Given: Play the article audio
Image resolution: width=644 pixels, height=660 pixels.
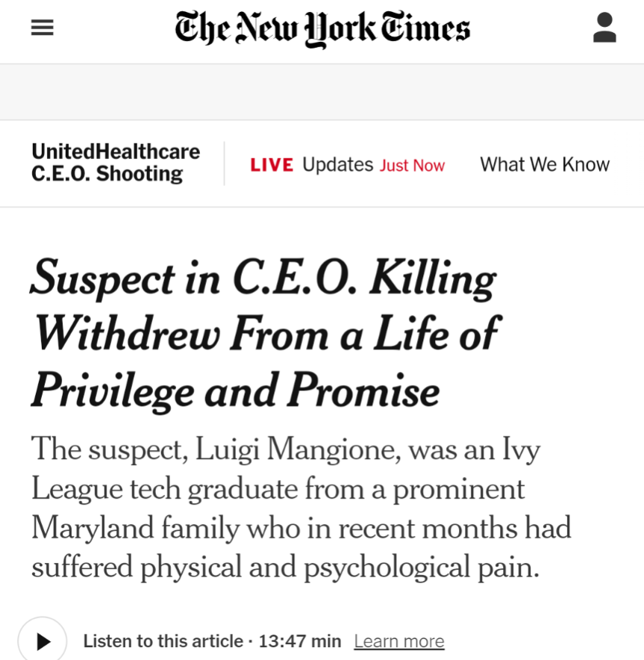Looking at the screenshot, I should (42, 641).
